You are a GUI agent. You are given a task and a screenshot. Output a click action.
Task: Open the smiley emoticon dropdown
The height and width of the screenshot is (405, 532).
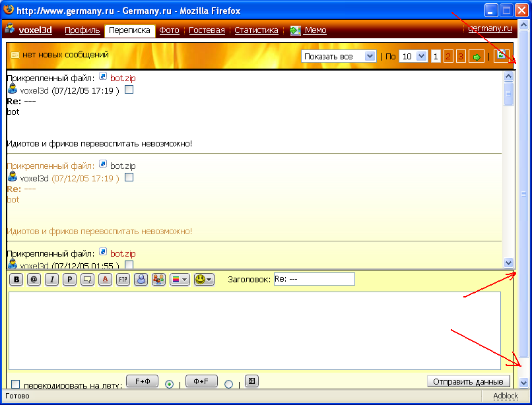pos(204,279)
